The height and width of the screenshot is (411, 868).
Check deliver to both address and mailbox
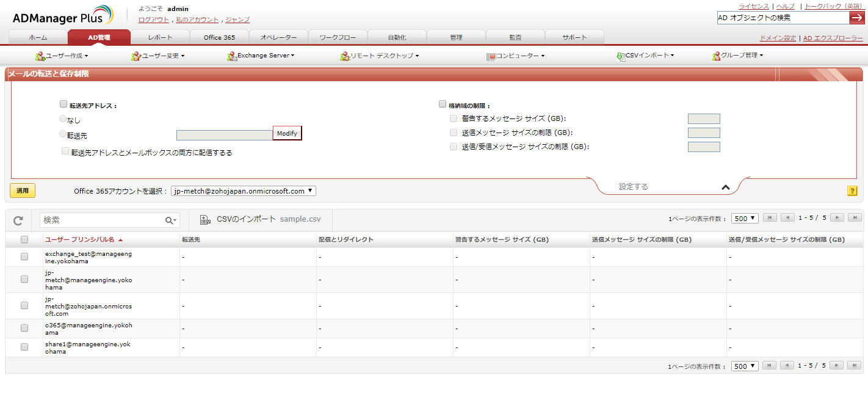click(x=65, y=151)
